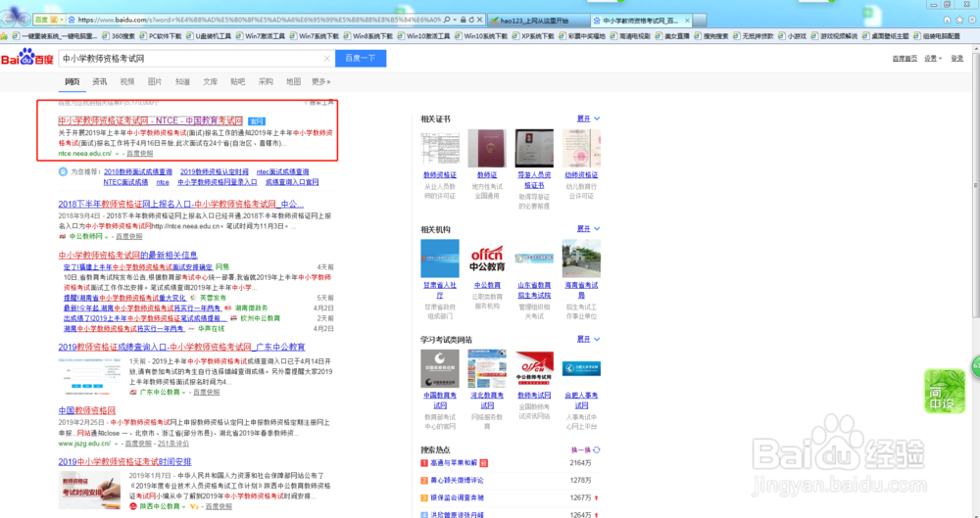The image size is (980, 518).
Task: Click the 登录 link at top right
Action: pyautogui.click(x=956, y=58)
